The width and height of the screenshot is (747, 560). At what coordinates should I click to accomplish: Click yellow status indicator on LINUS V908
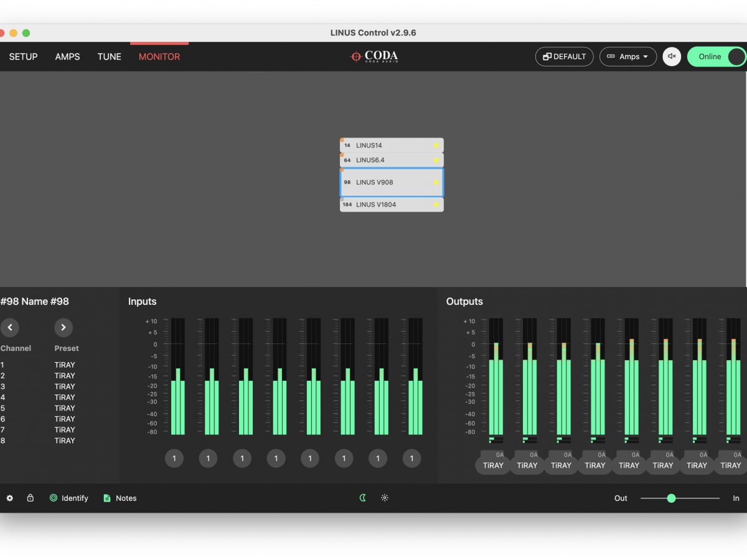(436, 182)
